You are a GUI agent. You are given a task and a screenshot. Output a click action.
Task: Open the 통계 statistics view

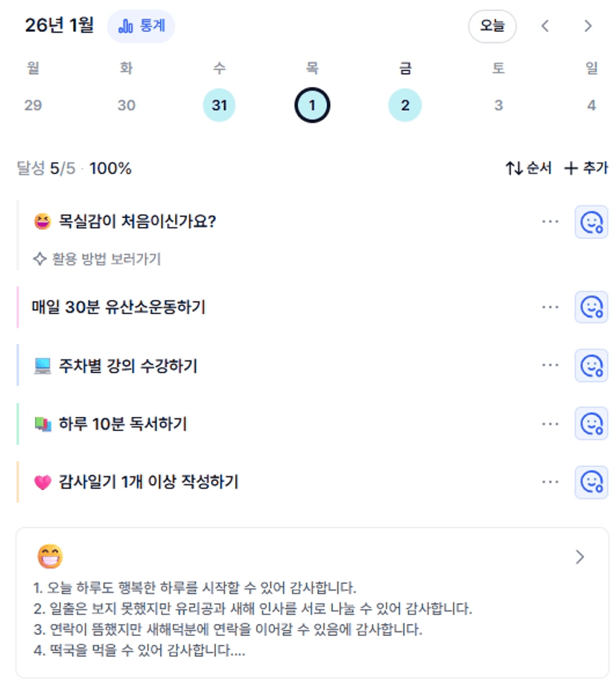(141, 26)
